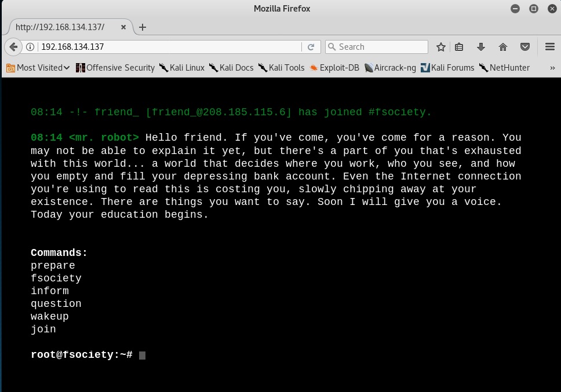Viewport: 561px width, 392px height.
Task: Click the site information icon
Action: tap(30, 47)
